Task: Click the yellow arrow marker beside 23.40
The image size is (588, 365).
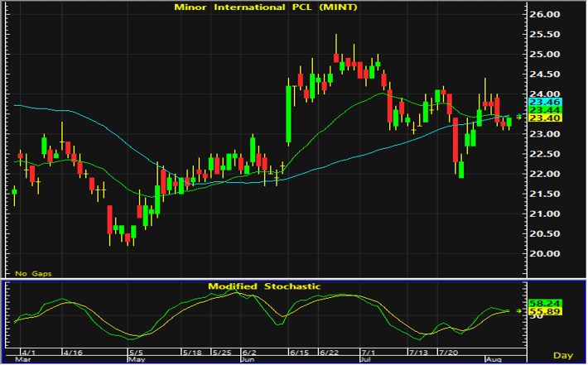Action: pyautogui.click(x=519, y=118)
